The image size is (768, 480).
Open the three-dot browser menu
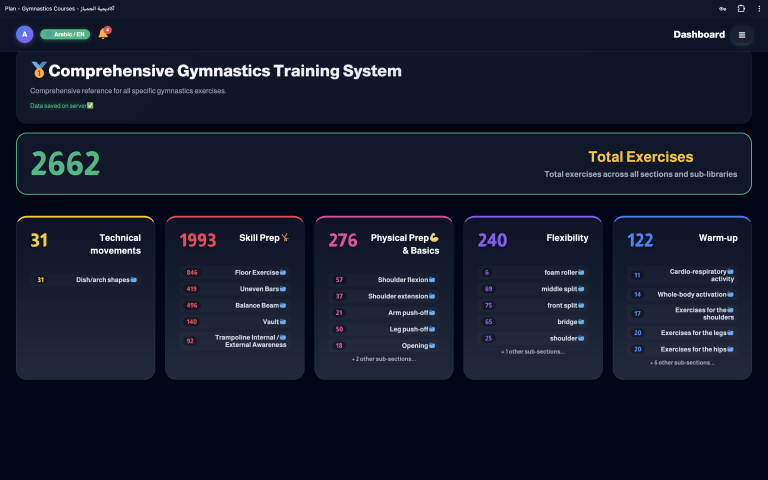point(759,8)
